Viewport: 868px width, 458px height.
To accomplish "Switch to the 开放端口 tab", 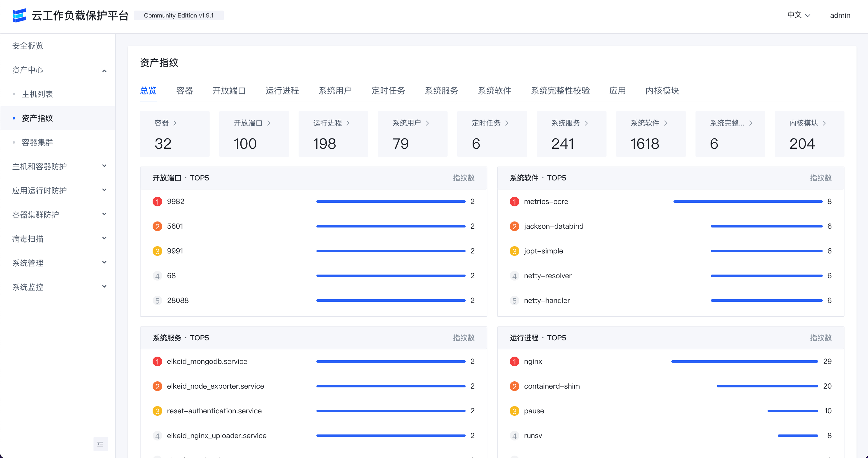I will pos(229,91).
